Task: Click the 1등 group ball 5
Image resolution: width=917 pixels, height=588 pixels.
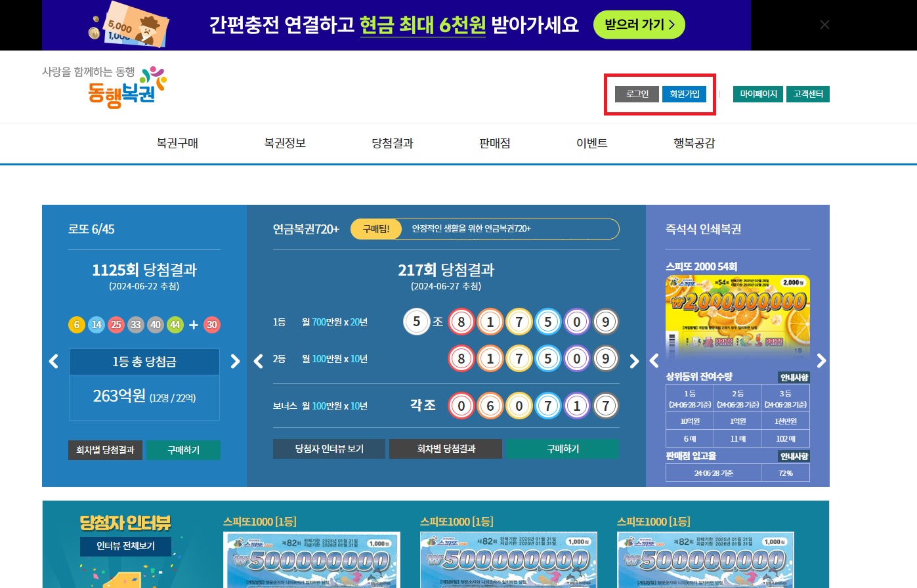Action: (416, 322)
